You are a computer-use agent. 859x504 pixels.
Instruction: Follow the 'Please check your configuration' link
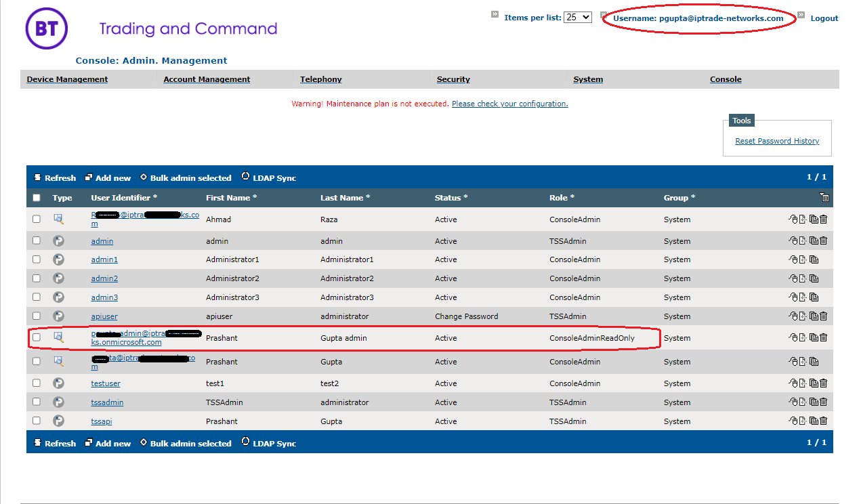[x=510, y=104]
